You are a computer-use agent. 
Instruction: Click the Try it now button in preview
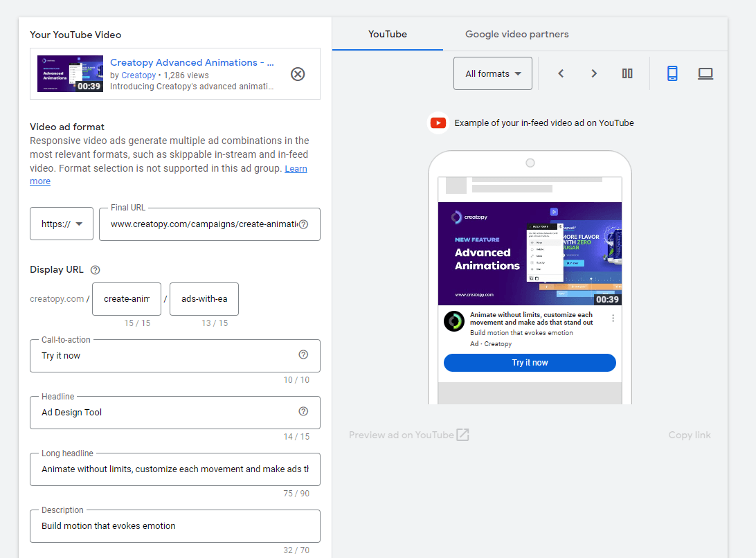pos(529,362)
